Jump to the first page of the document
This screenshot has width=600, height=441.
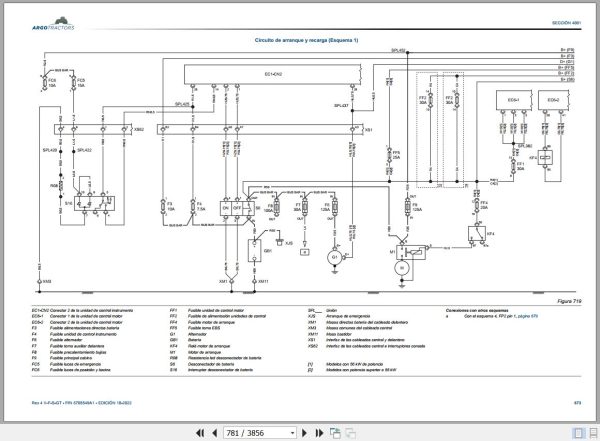click(x=200, y=433)
